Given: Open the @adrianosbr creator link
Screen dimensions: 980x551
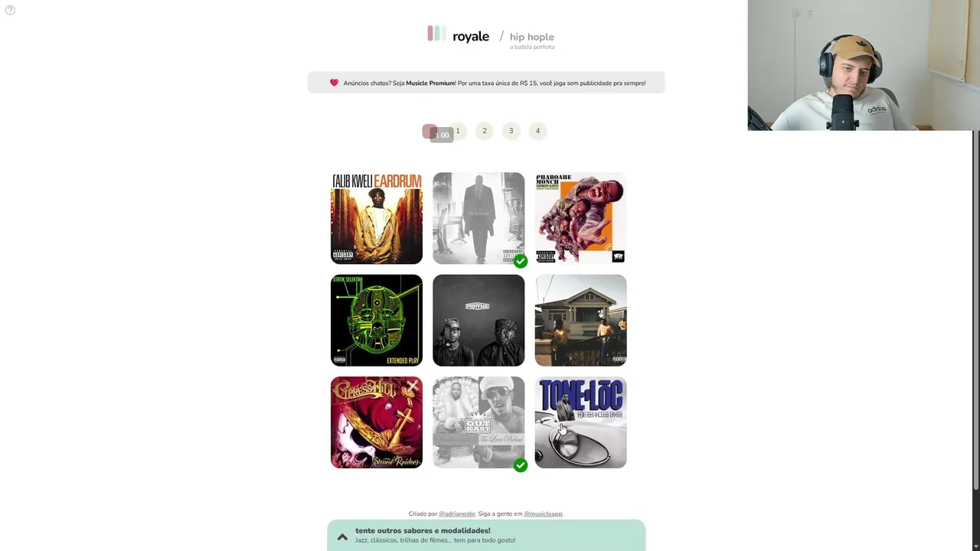Looking at the screenshot, I should 457,514.
